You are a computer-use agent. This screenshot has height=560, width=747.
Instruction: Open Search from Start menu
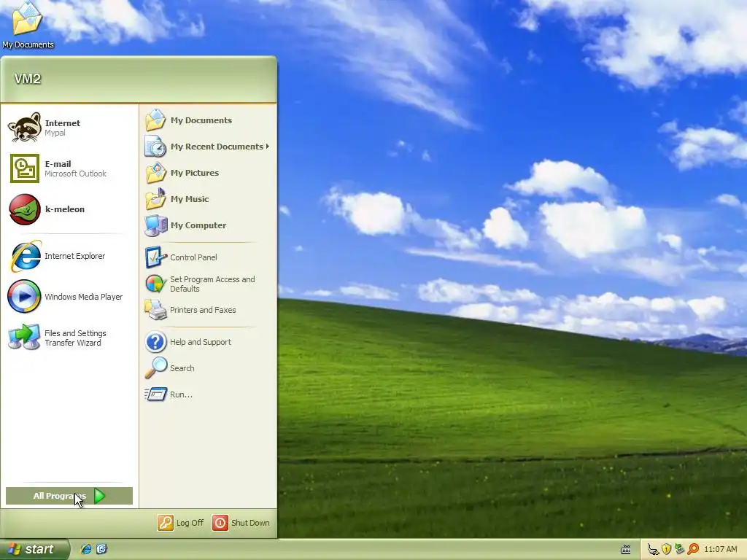tap(207, 368)
